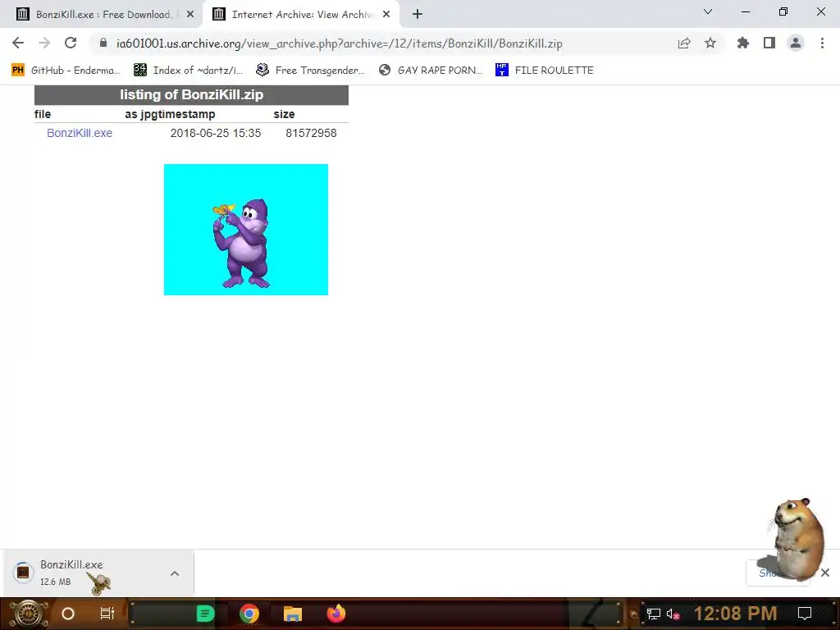This screenshot has width=840, height=630.
Task: Click the BonziKill.exe file link
Action: pyautogui.click(x=80, y=133)
